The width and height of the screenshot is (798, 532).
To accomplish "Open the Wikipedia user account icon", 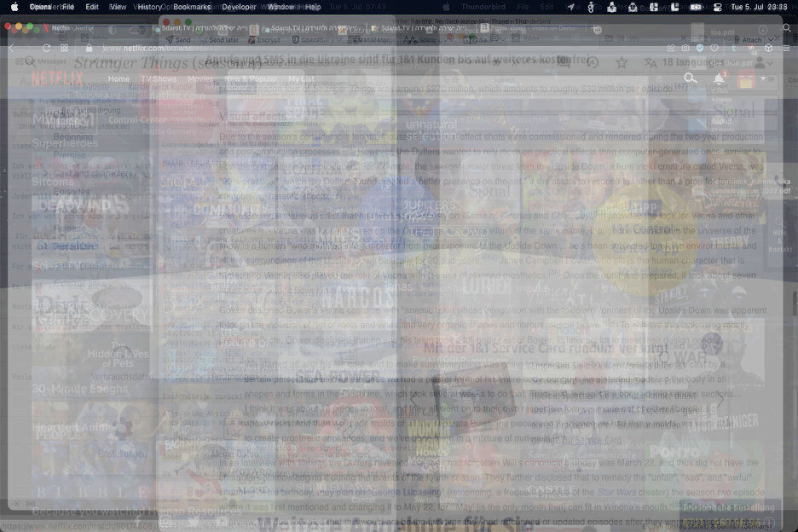I will coord(760,62).
